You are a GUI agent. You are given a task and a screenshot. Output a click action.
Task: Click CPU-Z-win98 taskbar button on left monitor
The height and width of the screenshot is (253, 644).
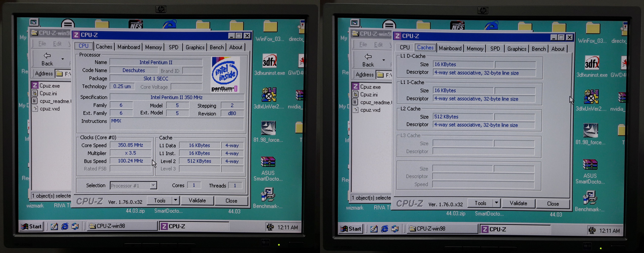point(122,226)
